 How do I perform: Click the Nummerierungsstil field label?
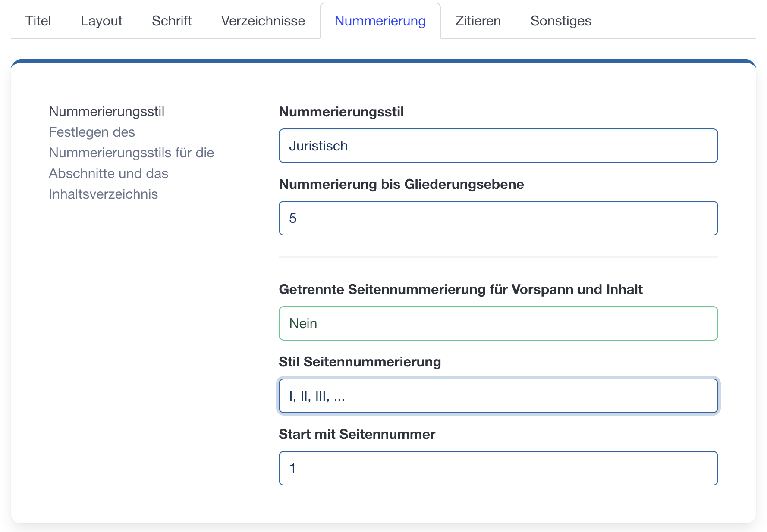click(341, 112)
